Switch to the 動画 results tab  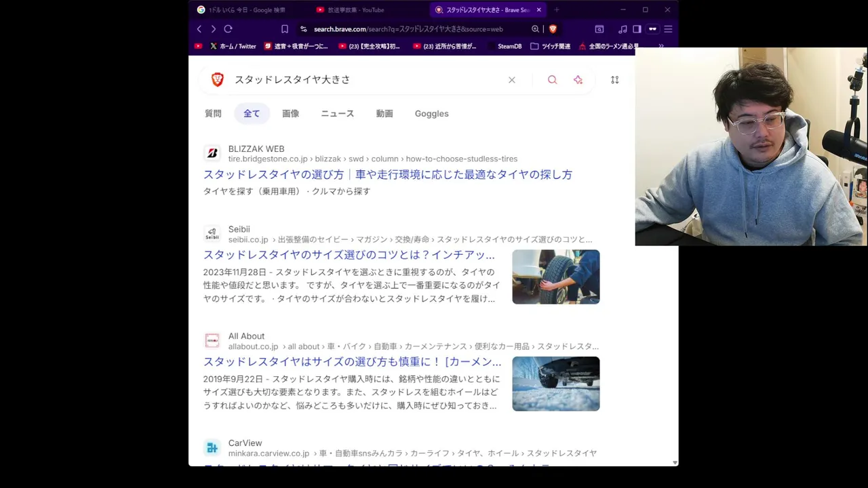pos(384,113)
